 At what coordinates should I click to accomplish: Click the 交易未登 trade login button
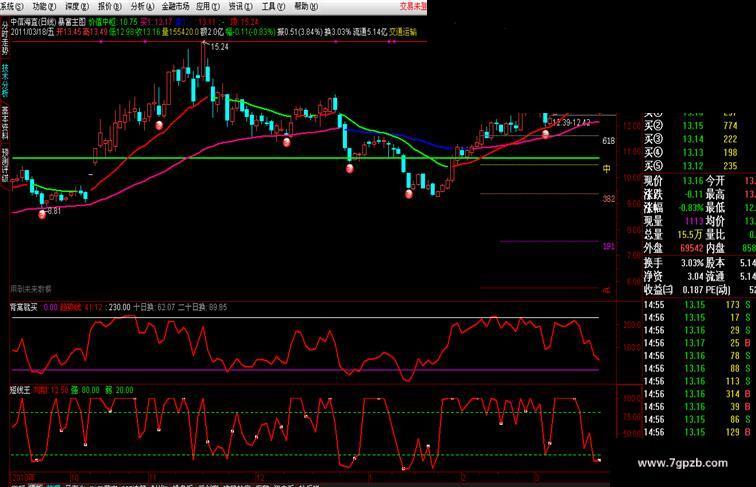(413, 6)
